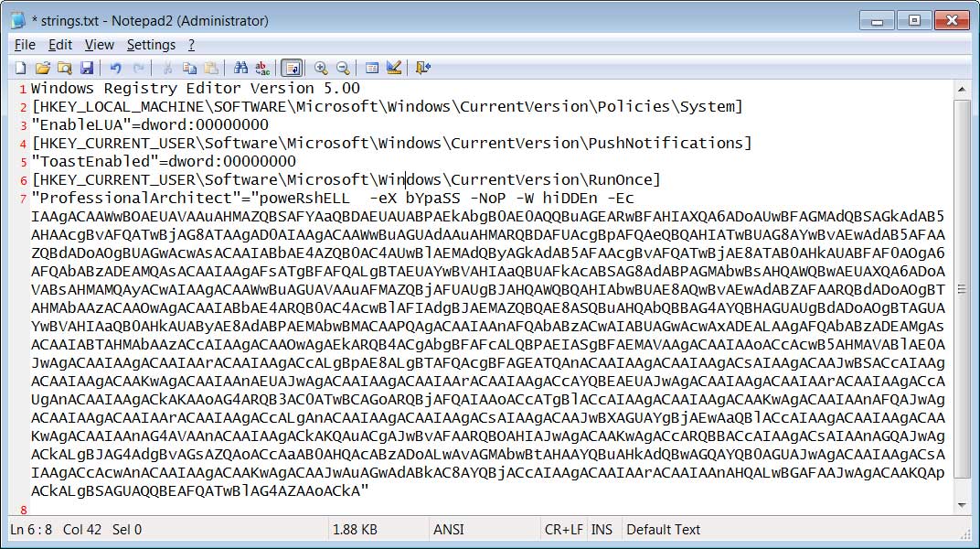The height and width of the screenshot is (549, 980).
Task: Open the Settings menu
Action: 151,45
